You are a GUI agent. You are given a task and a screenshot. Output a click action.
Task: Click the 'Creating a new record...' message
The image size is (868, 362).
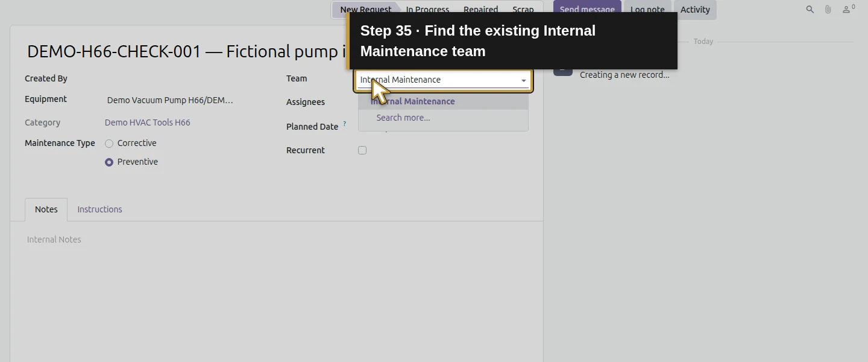click(x=624, y=75)
